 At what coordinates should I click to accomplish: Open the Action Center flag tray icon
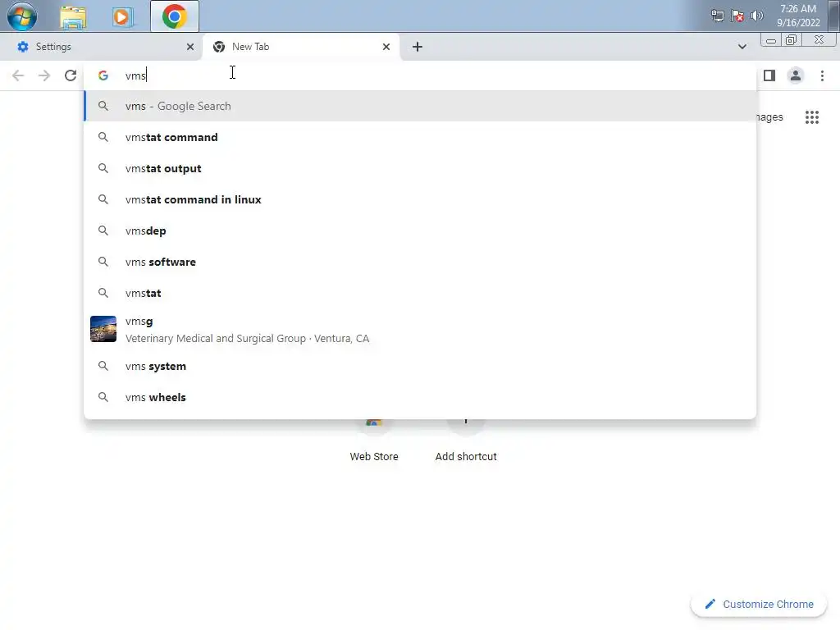tap(737, 16)
